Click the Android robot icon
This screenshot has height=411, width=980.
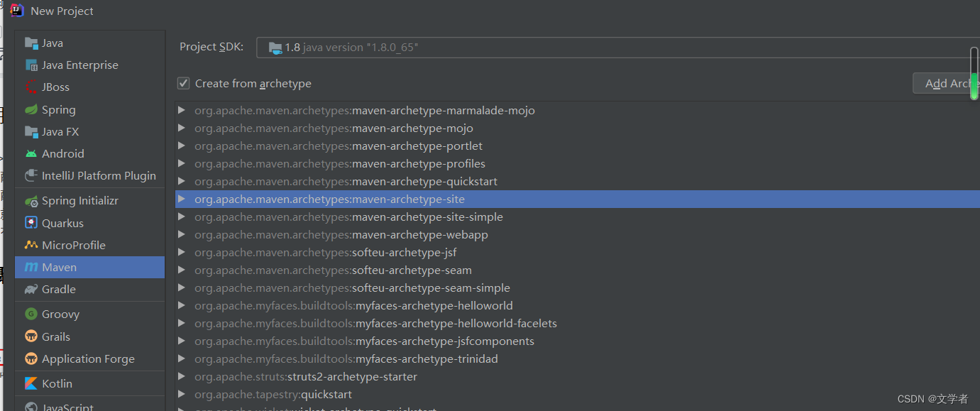pos(31,153)
